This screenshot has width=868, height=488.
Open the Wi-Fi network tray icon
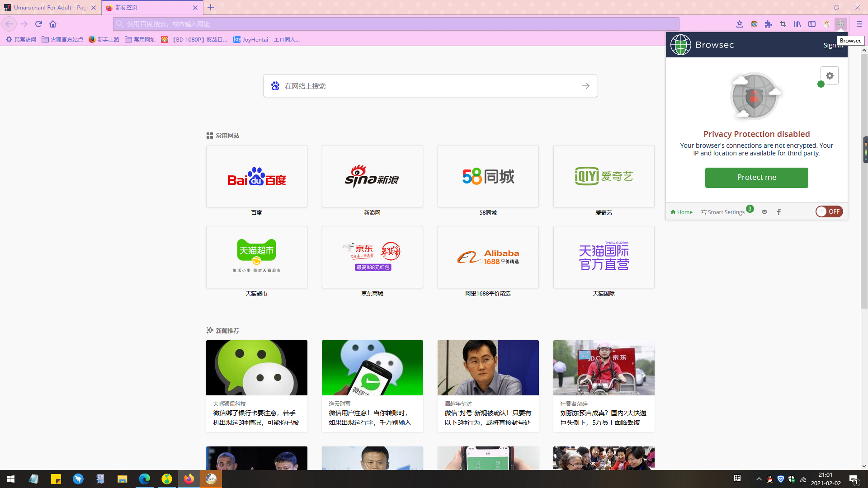803,479
